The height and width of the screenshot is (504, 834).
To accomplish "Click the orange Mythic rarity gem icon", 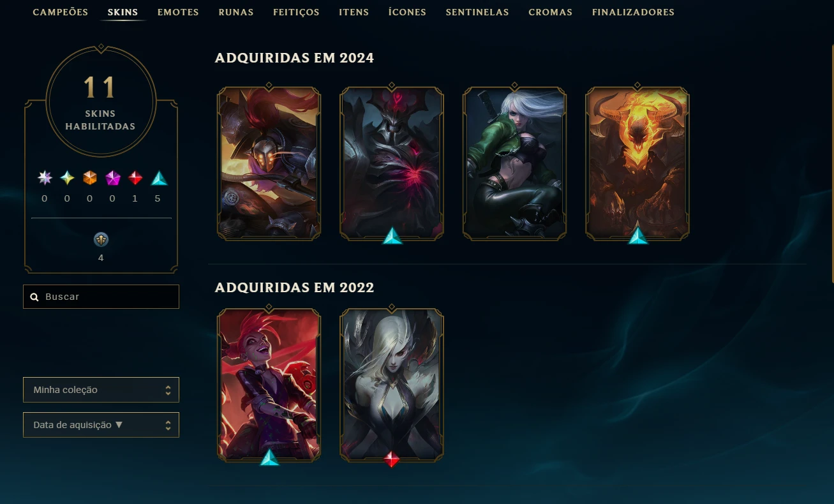I will (x=89, y=178).
